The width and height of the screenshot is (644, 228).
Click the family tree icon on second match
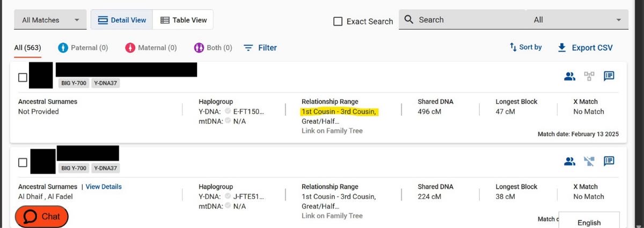[589, 161]
